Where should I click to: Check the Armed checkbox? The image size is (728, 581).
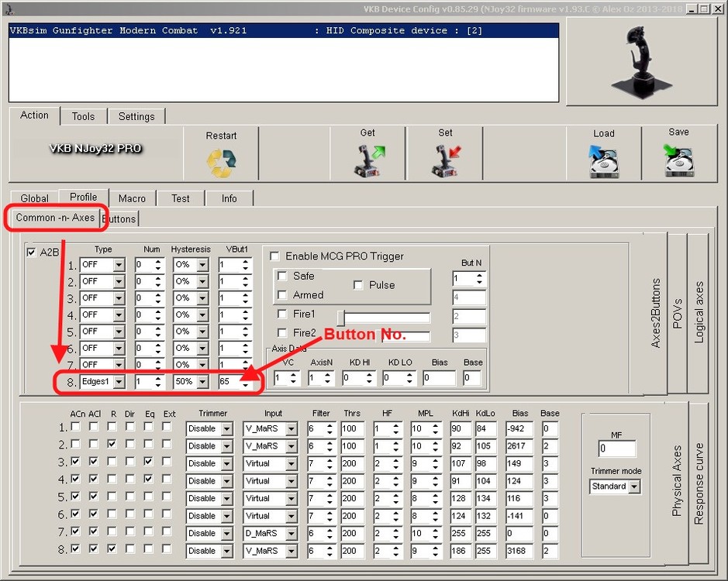(282, 294)
